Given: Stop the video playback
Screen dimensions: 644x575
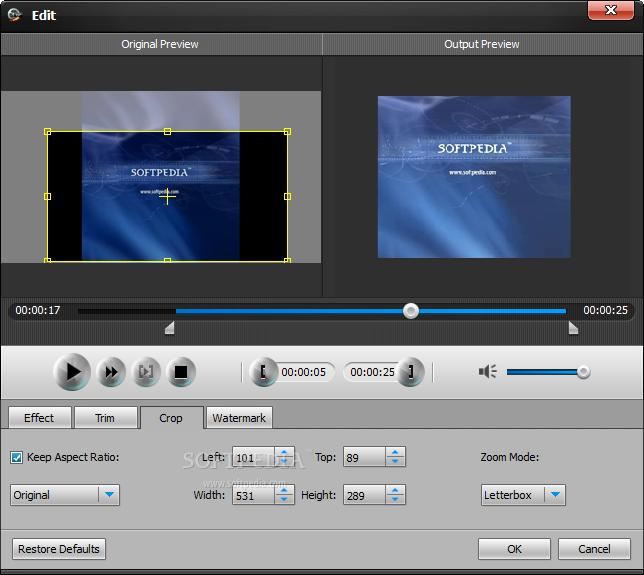Looking at the screenshot, I should (181, 372).
